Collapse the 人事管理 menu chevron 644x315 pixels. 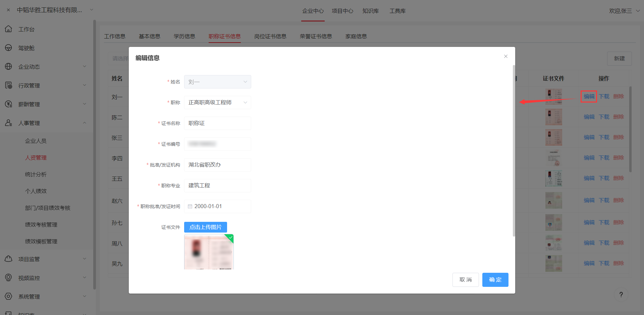[x=85, y=123]
